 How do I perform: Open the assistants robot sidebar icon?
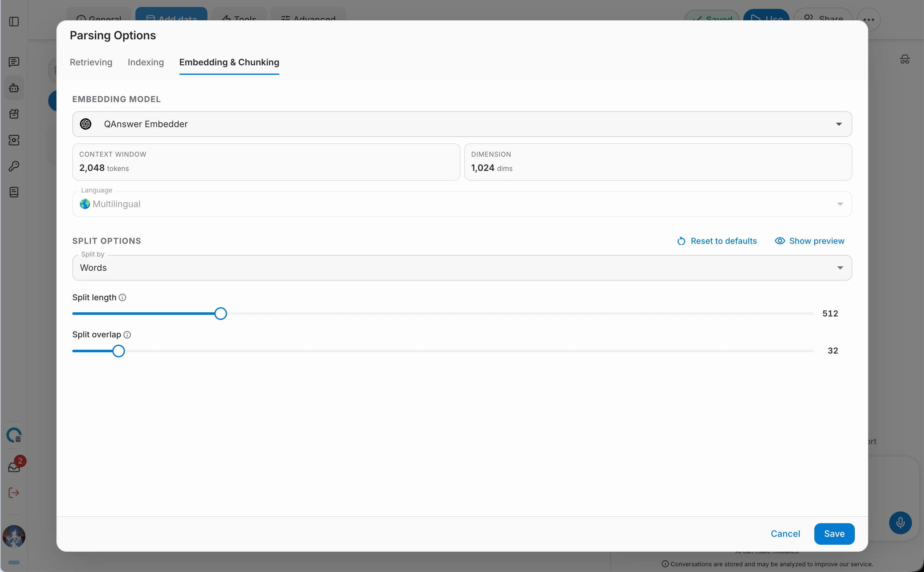(14, 88)
